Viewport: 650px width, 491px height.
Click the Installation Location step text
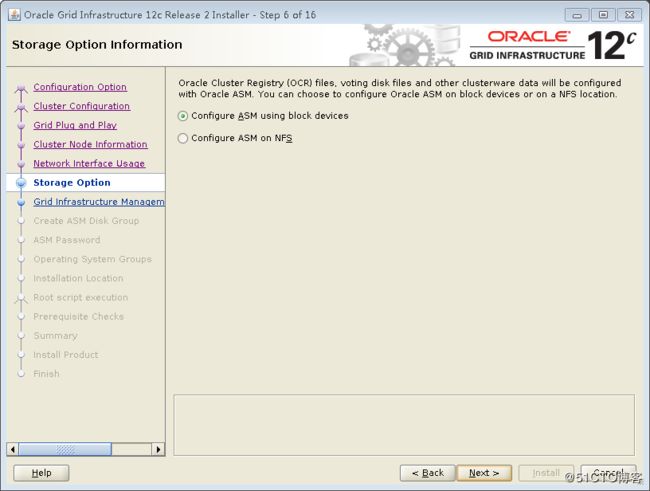[x=78, y=278]
